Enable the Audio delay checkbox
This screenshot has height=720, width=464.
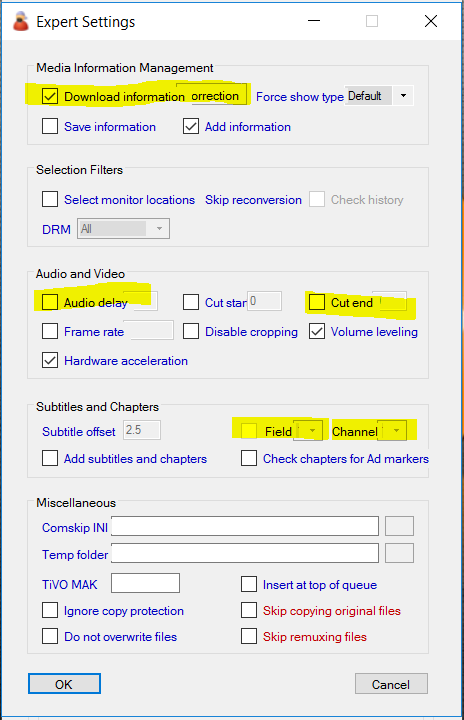coord(50,302)
